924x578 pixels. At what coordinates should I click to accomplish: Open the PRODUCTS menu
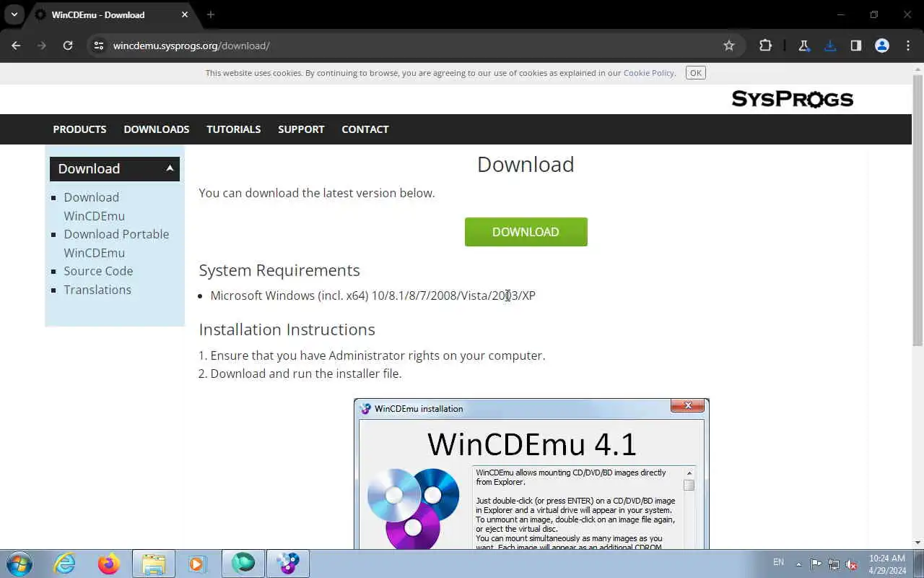click(x=79, y=129)
